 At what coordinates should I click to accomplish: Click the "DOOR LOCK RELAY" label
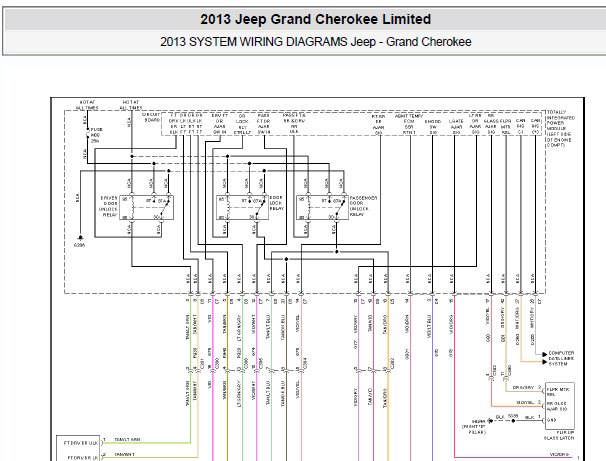(x=276, y=203)
